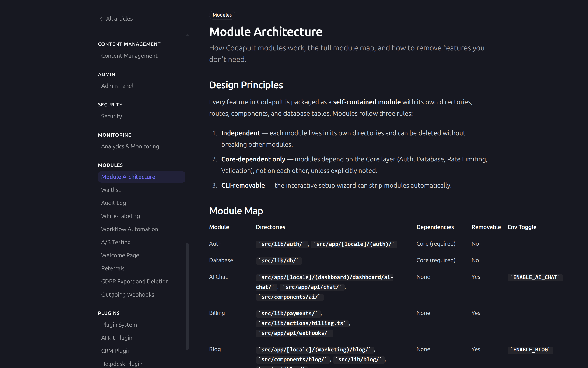Click the Auth row module cell
Viewport: 588px width, 368px height.
(215, 244)
